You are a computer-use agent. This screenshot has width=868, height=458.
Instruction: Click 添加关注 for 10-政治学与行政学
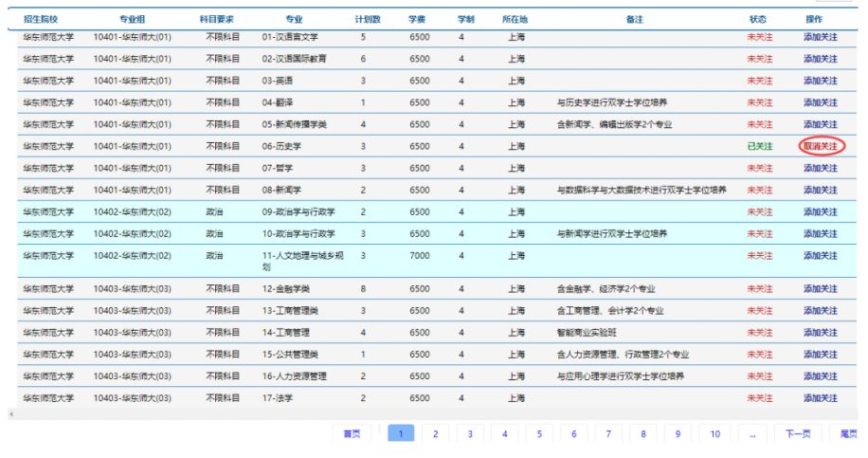pos(821,233)
